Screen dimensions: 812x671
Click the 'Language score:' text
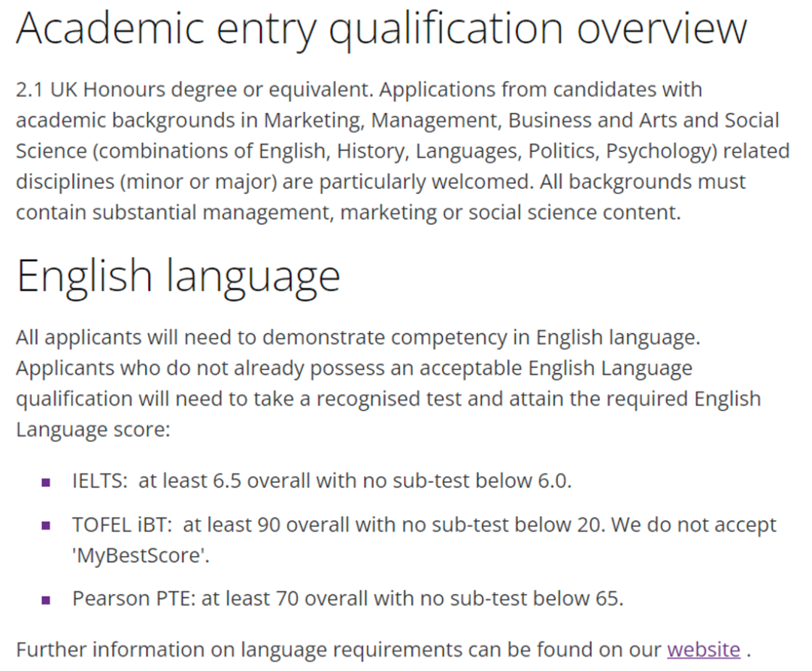click(93, 430)
